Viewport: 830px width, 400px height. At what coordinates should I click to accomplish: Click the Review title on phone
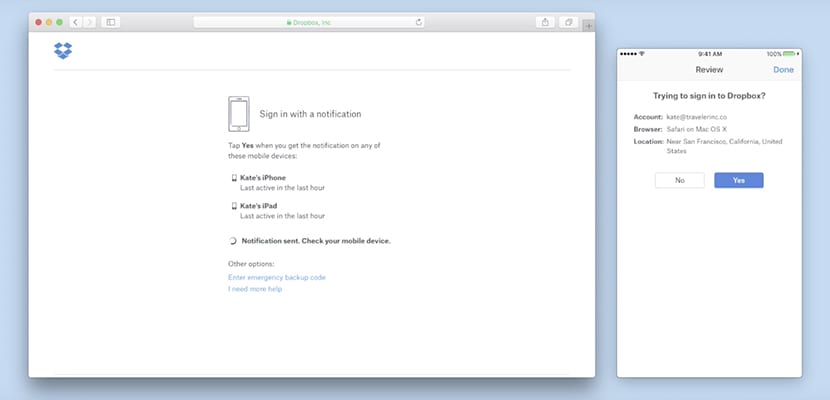tap(709, 70)
